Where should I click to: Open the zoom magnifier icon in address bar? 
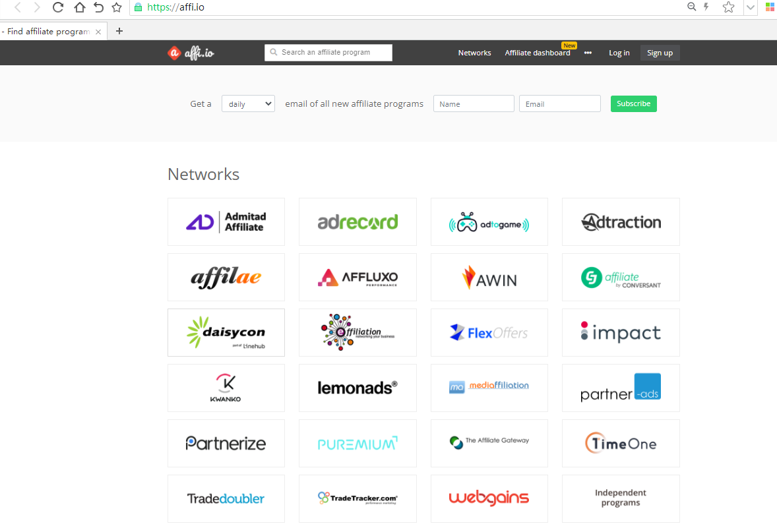coord(692,7)
